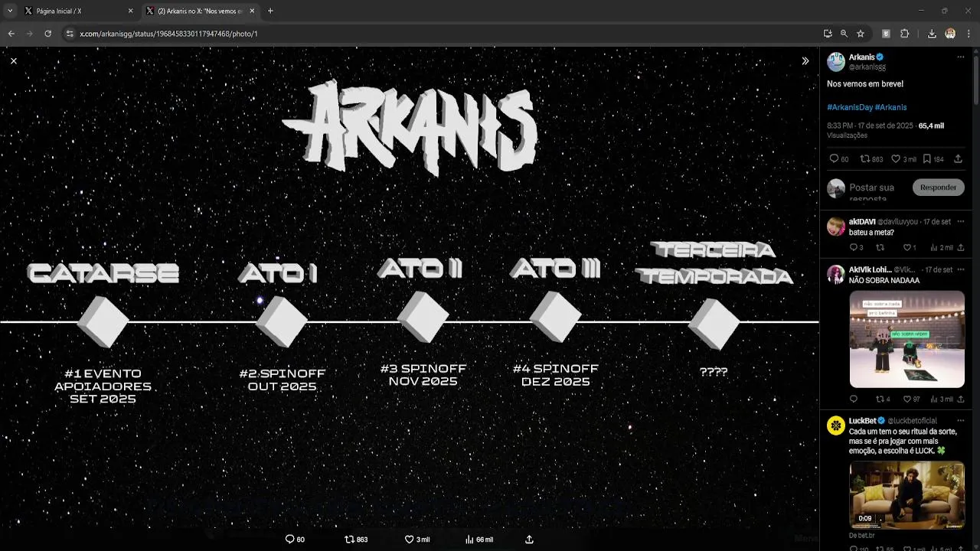Like the post via sidebar heart 3 mil
Viewport: 980px width, 551px height.
click(x=903, y=159)
